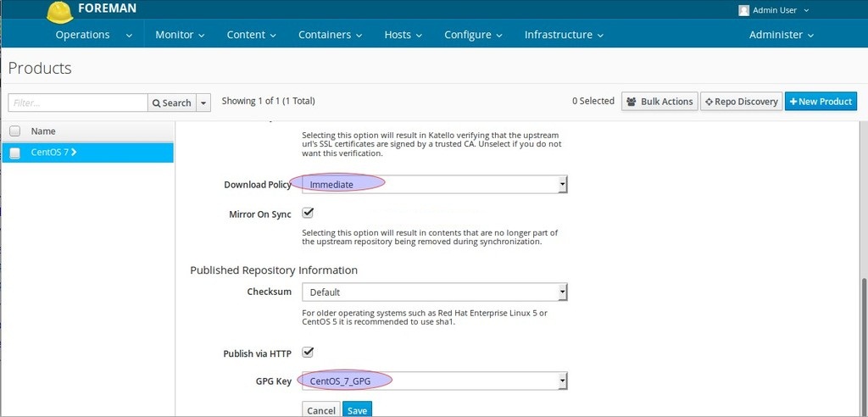Open the Infrastructure menu
This screenshot has width=868, height=417.
point(564,35)
